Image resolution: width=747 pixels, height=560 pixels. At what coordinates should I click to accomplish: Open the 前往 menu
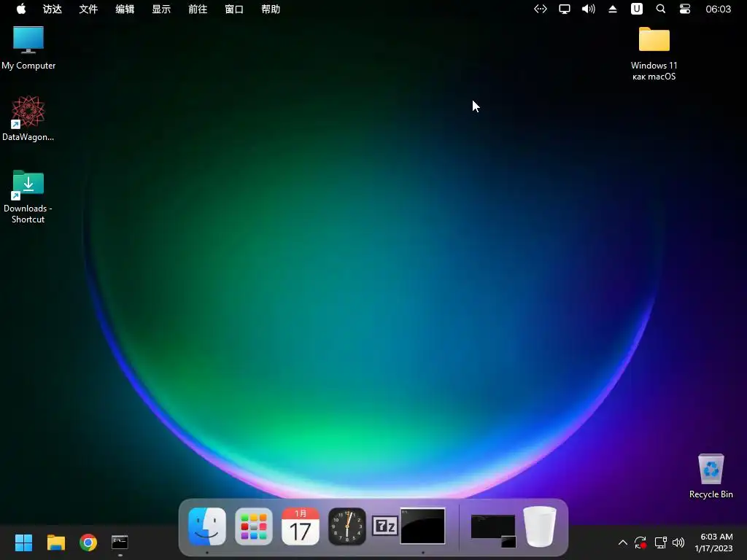198,9
